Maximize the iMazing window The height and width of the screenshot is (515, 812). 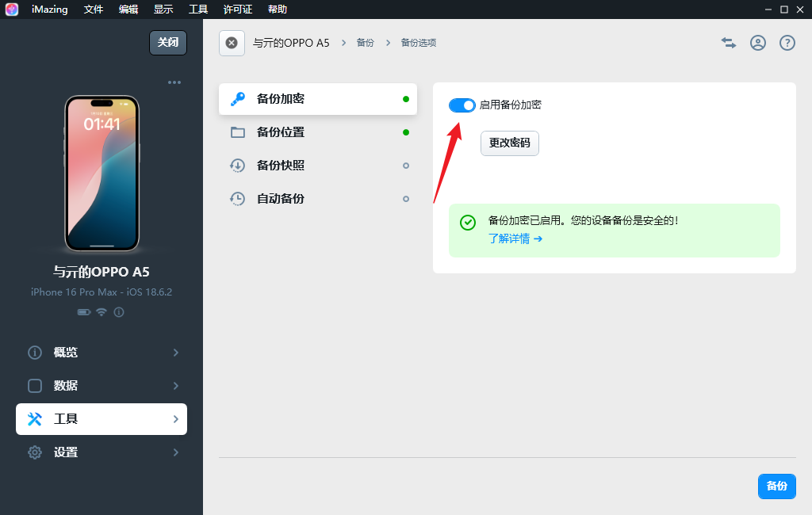pos(784,10)
